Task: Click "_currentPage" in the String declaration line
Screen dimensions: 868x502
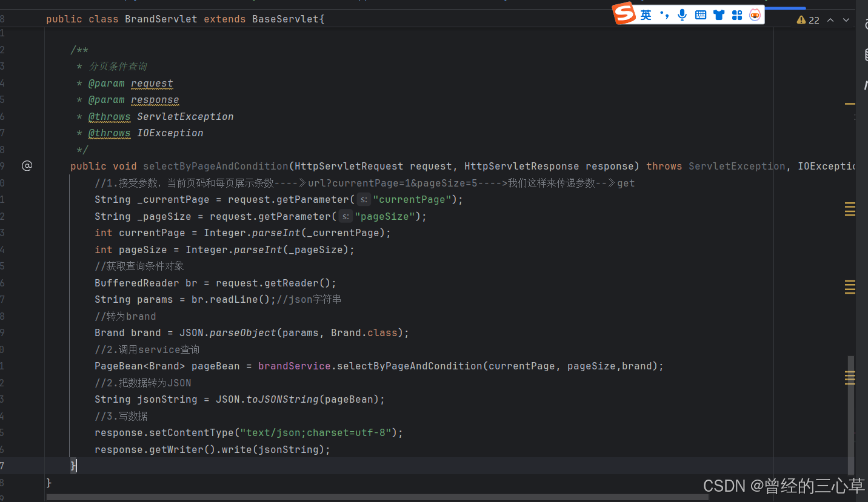Action: (x=173, y=200)
